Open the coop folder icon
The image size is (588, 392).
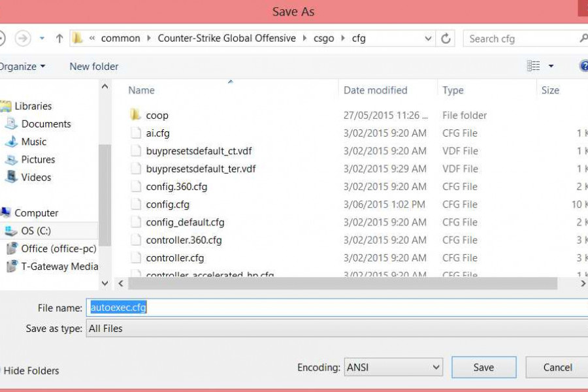click(135, 115)
